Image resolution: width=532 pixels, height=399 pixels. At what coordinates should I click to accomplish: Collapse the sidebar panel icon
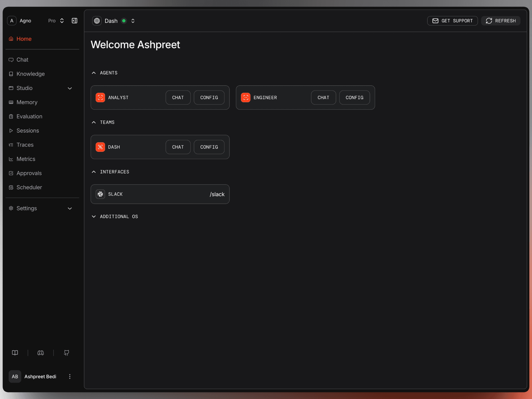pos(75,21)
